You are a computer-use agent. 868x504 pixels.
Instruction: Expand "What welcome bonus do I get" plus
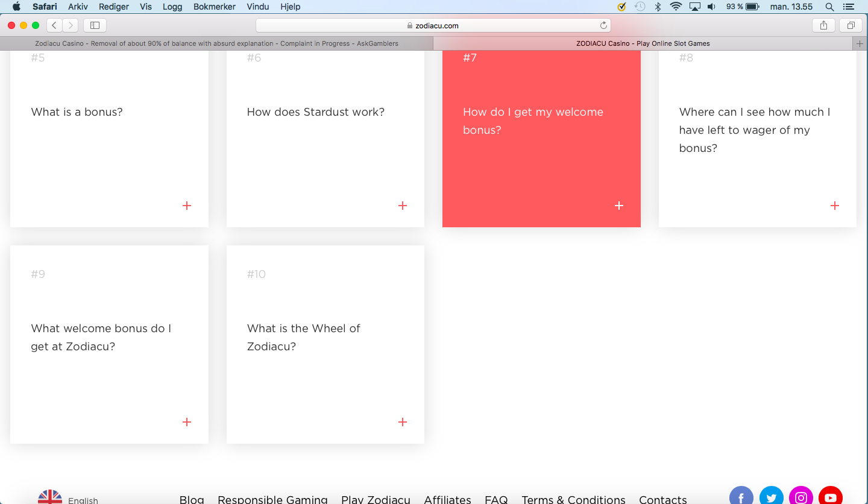pos(187,422)
